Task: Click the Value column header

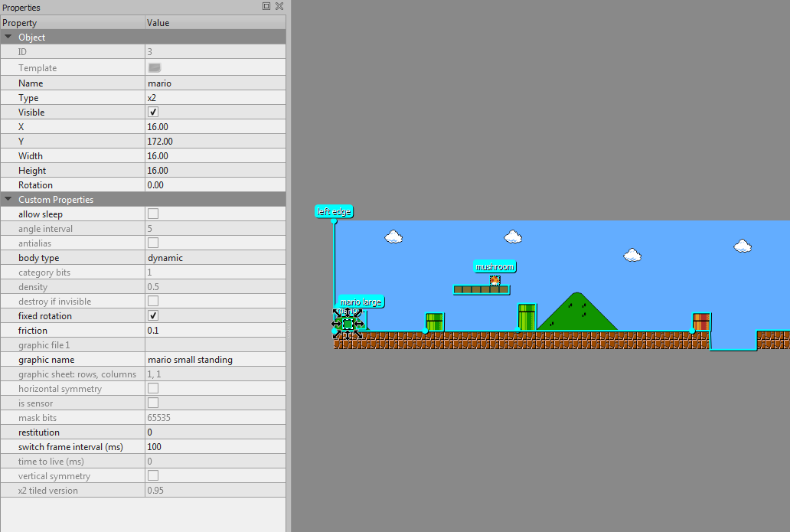Action: (216, 23)
